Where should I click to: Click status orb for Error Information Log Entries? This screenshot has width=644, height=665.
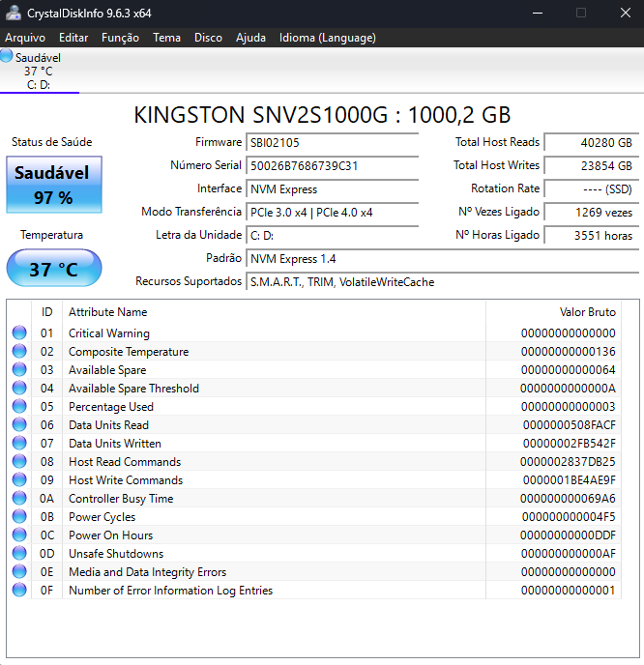[19, 590]
